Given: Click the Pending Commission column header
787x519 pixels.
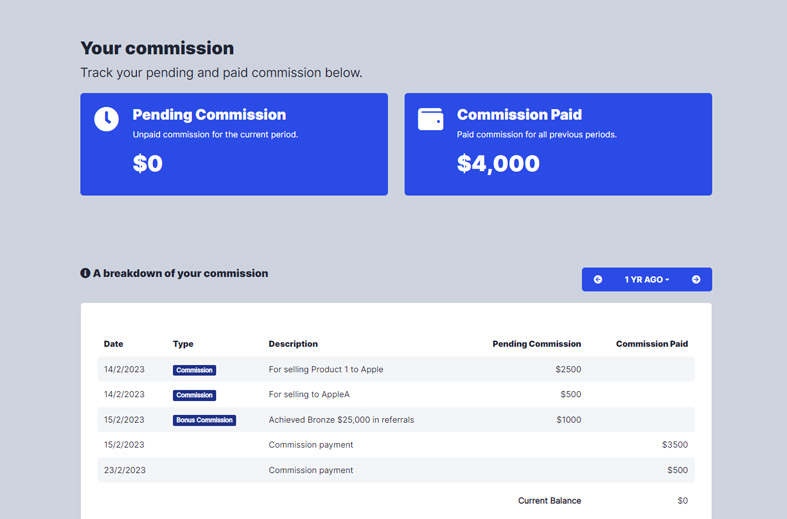Looking at the screenshot, I should [x=536, y=344].
